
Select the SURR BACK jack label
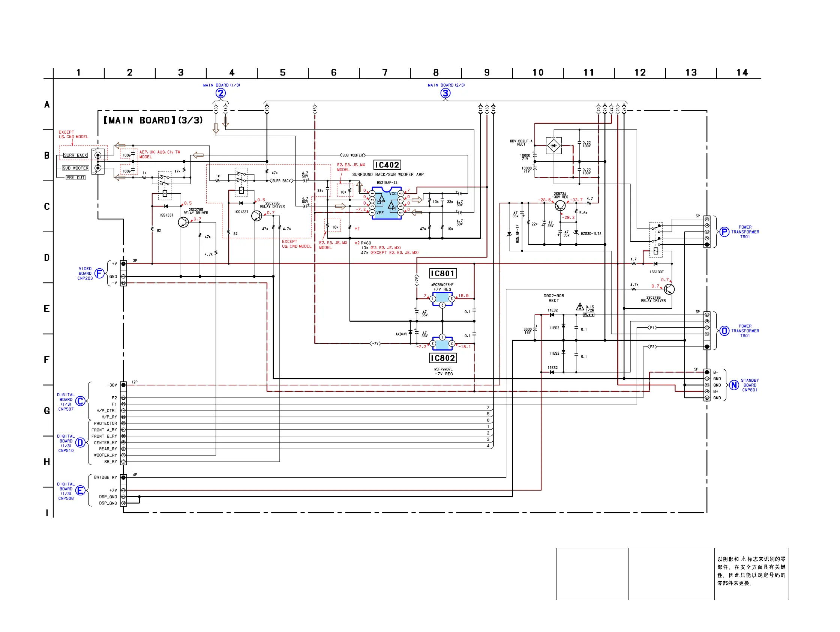tap(75, 155)
